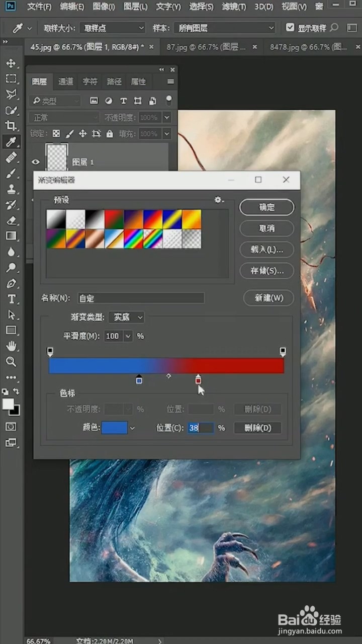The width and height of the screenshot is (362, 644).
Task: Open the Edit Toolbar three-dots menu
Action: [11, 377]
